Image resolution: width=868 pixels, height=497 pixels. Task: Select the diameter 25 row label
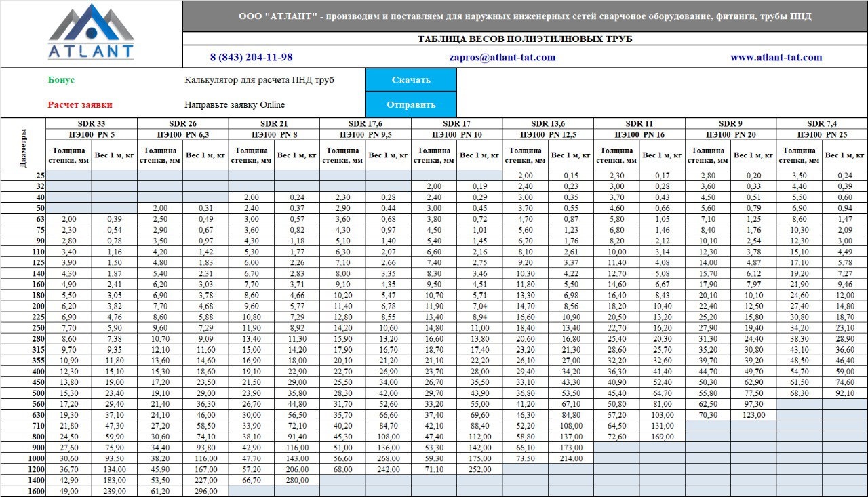(23, 175)
